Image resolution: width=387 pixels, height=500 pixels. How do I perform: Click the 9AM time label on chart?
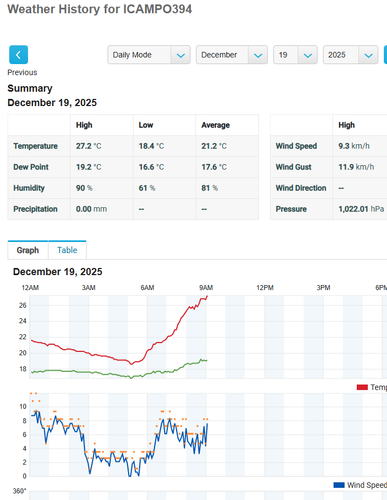click(x=206, y=288)
